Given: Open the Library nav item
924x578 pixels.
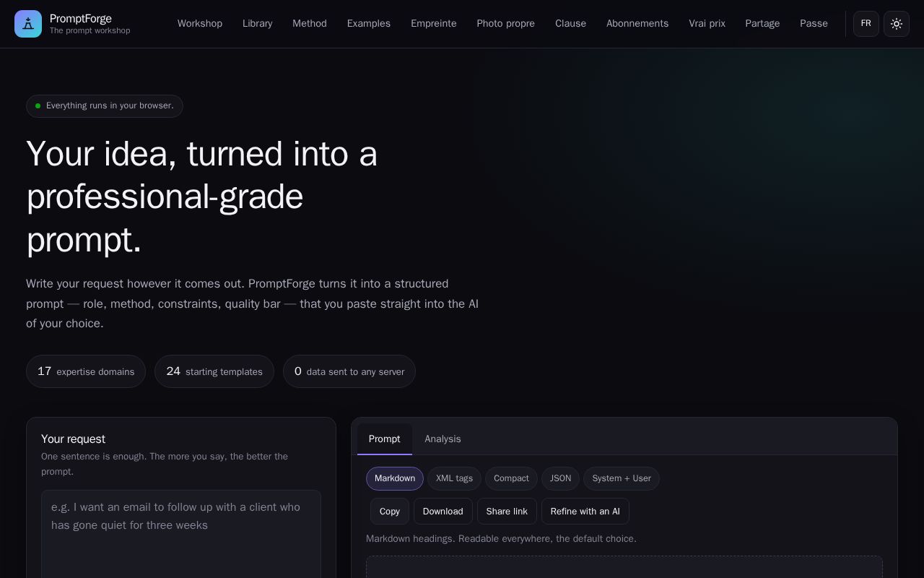Looking at the screenshot, I should tap(258, 24).
